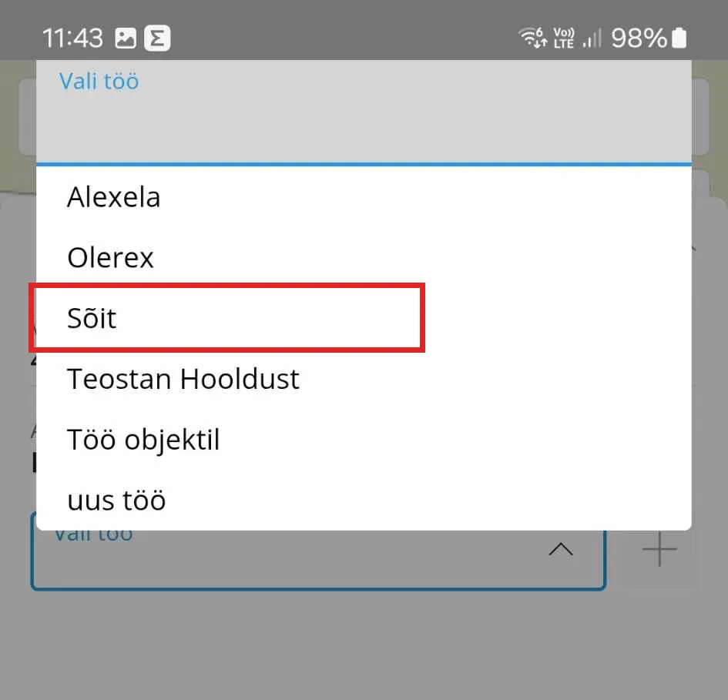Click the blue Vali töö label in the popup header

click(x=99, y=81)
